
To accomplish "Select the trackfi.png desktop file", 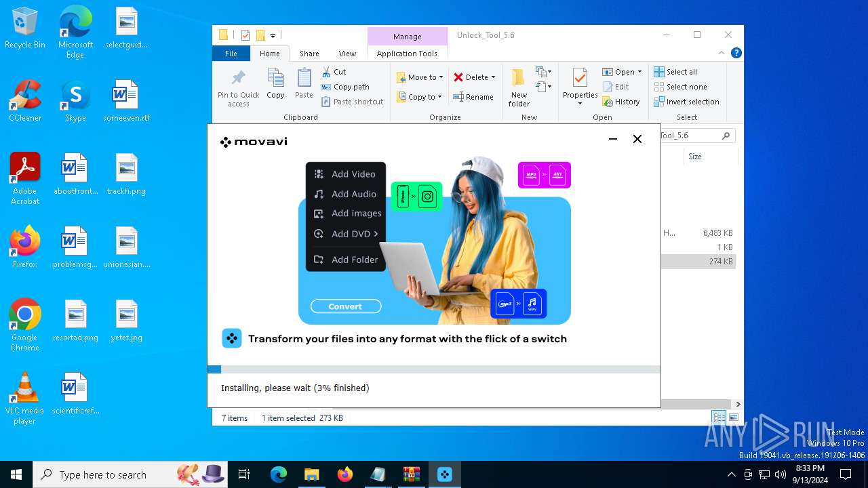I will 126,174.
